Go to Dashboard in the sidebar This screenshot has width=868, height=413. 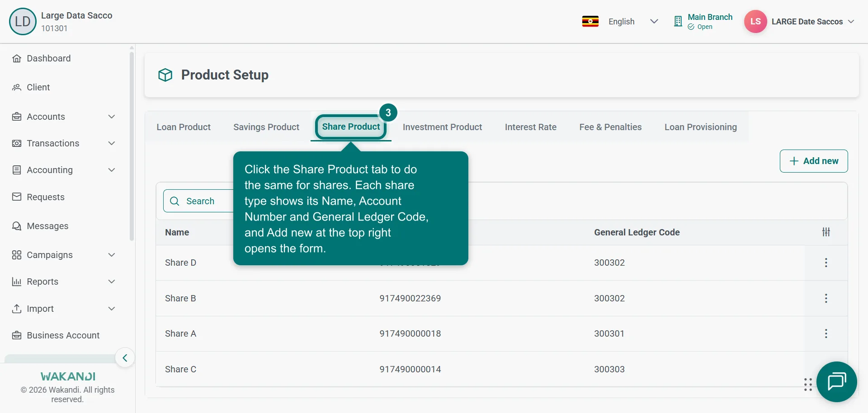pyautogui.click(x=49, y=58)
